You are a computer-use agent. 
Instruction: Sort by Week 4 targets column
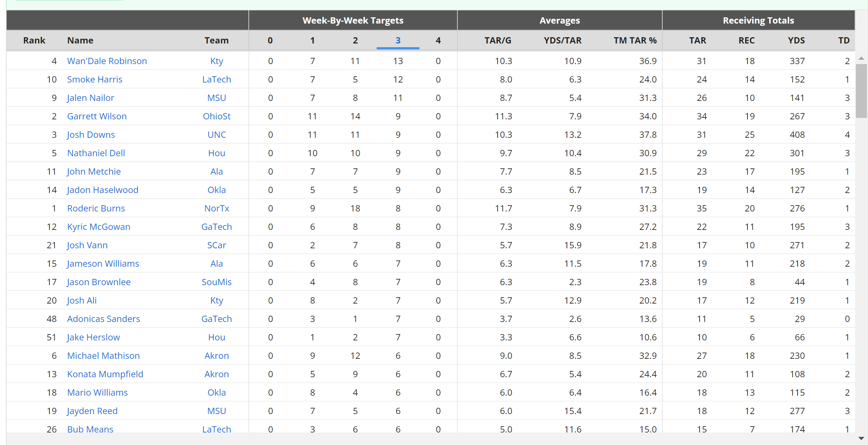point(438,40)
